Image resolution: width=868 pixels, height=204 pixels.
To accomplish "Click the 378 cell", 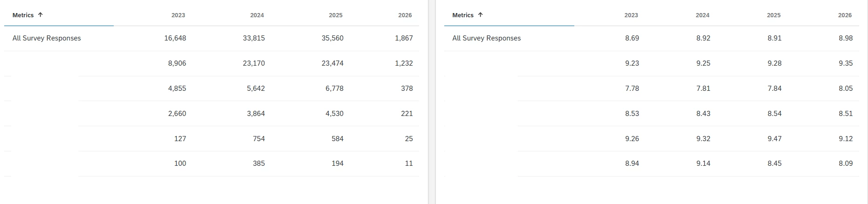I will coord(407,88).
